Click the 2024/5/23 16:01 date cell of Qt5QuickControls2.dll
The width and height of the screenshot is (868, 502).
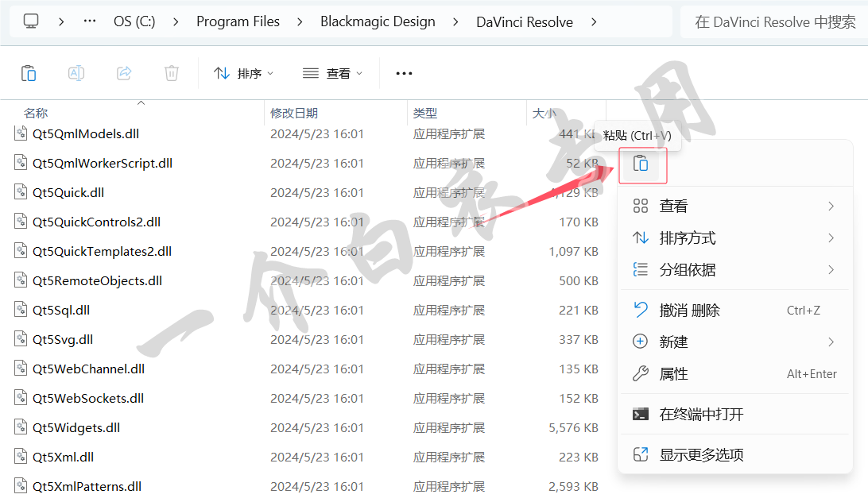pos(316,222)
